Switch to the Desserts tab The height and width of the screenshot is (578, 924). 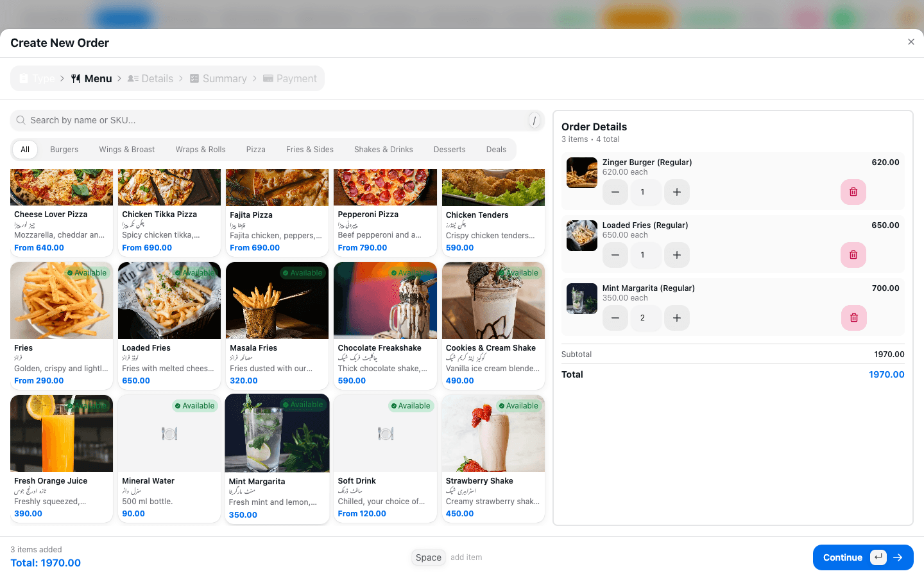449,150
